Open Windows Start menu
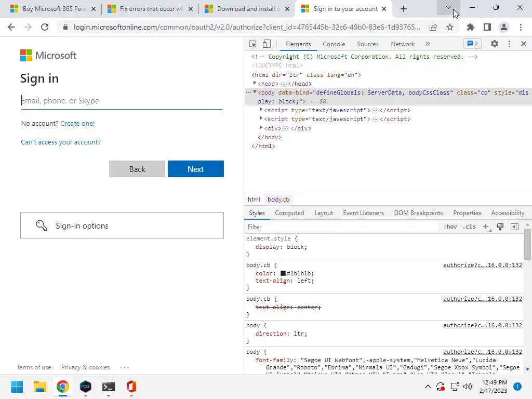 [17, 387]
